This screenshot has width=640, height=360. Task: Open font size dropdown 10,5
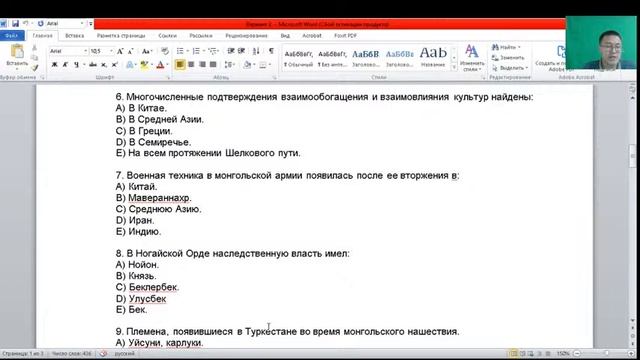pyautogui.click(x=111, y=51)
